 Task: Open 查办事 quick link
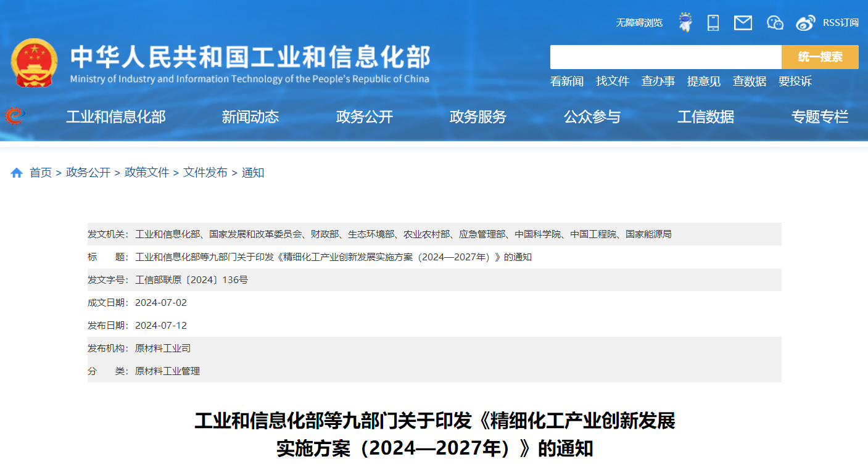tap(658, 81)
